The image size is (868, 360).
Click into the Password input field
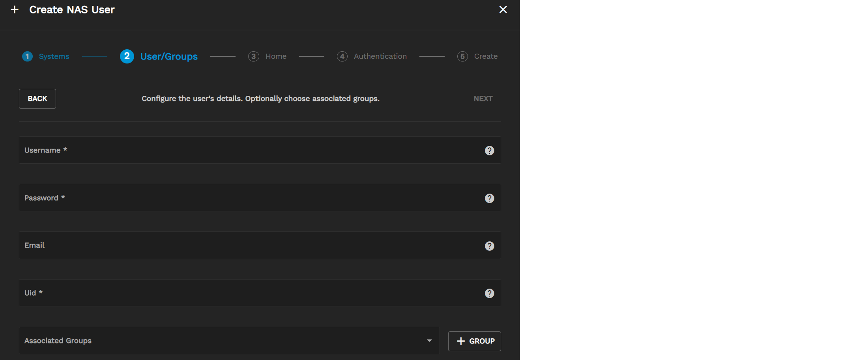click(x=253, y=198)
